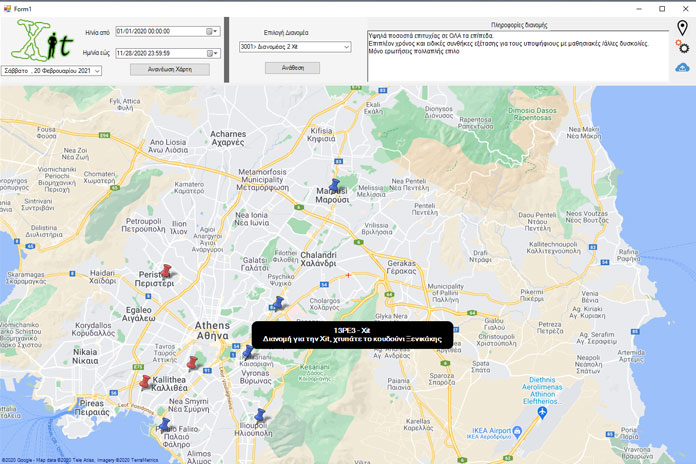Open the gear settings icon
The image size is (696, 464).
683,47
